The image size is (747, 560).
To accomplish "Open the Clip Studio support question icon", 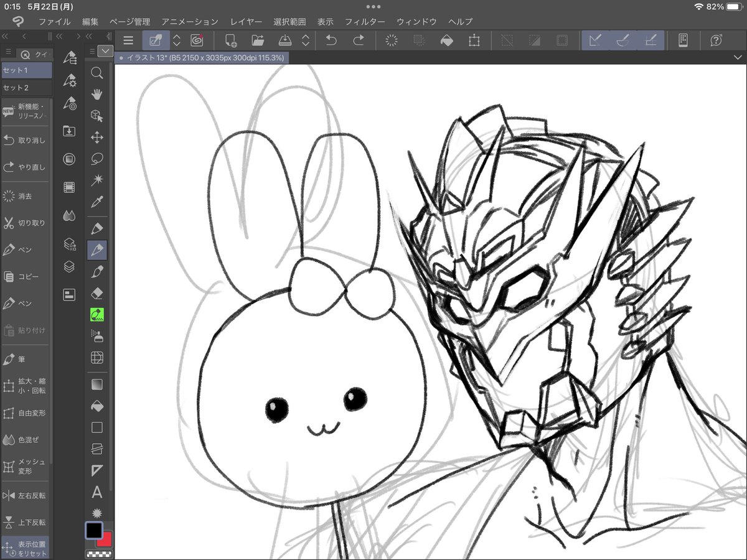I will [716, 41].
